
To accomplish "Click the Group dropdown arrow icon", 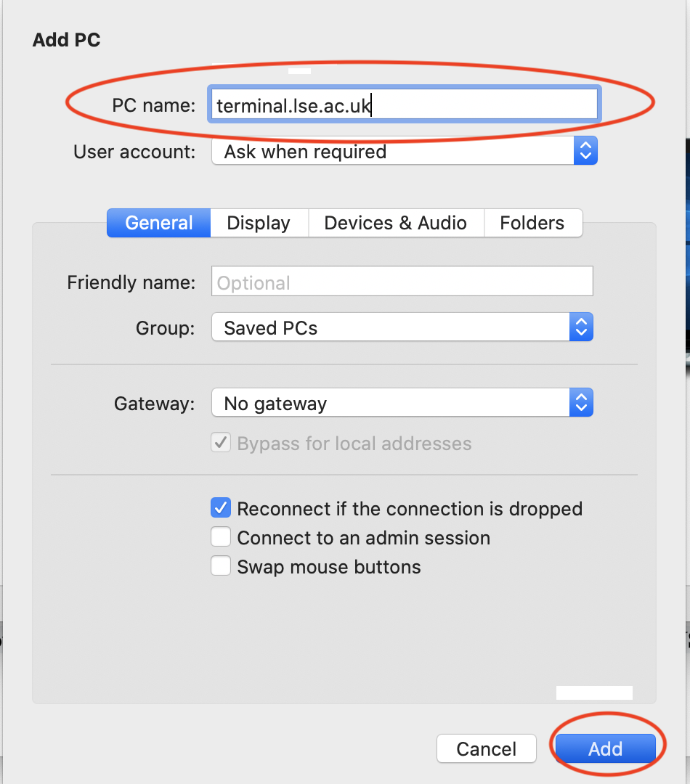I will pyautogui.click(x=581, y=327).
